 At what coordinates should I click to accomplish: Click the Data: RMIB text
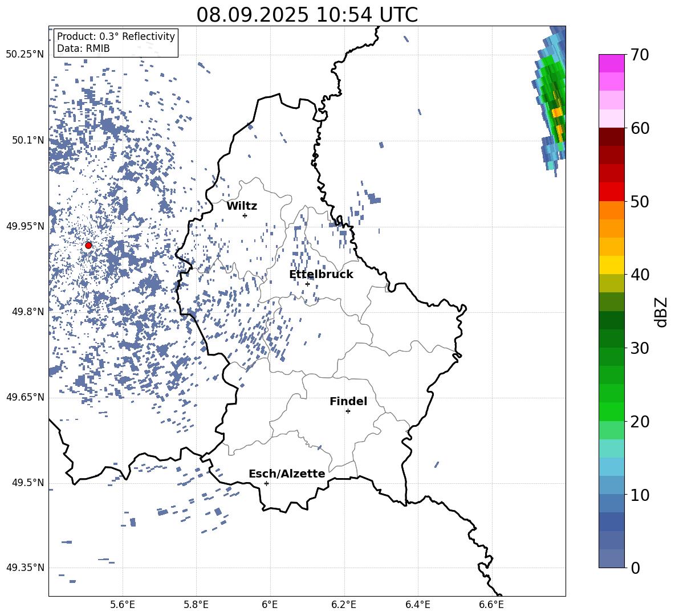(83, 48)
